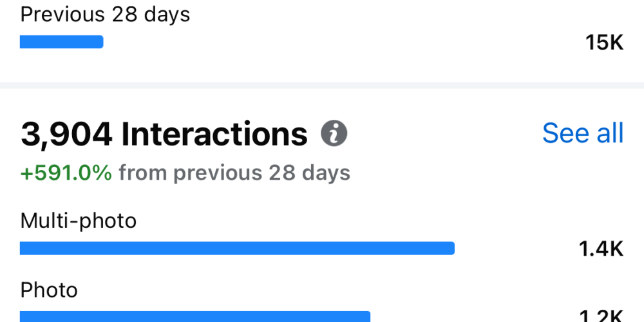Viewport: 644px width, 322px height.
Task: Click the rounded end of Multi-photo bar
Action: click(x=451, y=248)
